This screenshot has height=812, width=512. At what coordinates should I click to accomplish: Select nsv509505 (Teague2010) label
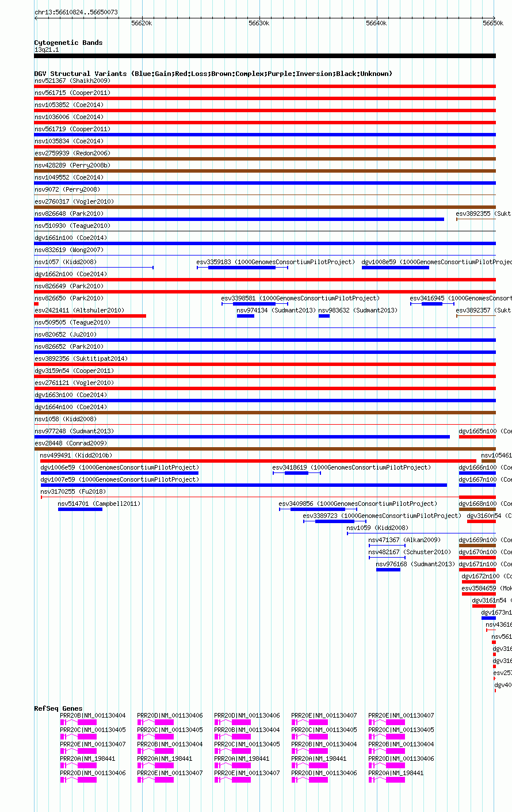72,322
